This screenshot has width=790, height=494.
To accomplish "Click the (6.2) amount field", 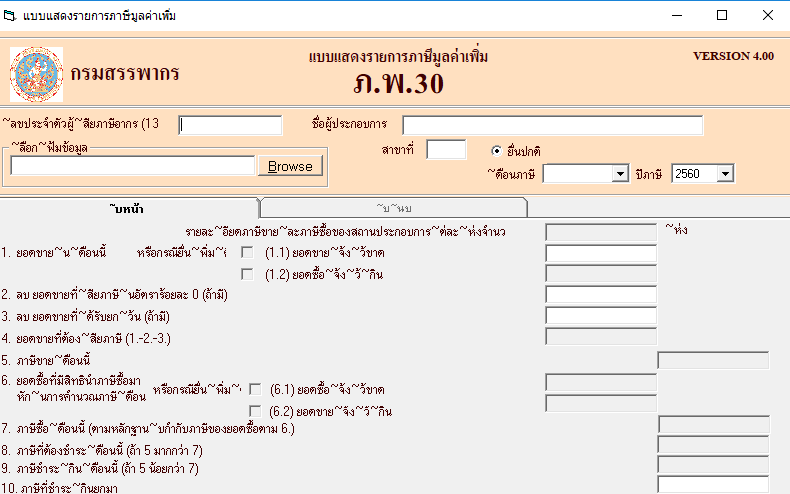I will (x=601, y=403).
